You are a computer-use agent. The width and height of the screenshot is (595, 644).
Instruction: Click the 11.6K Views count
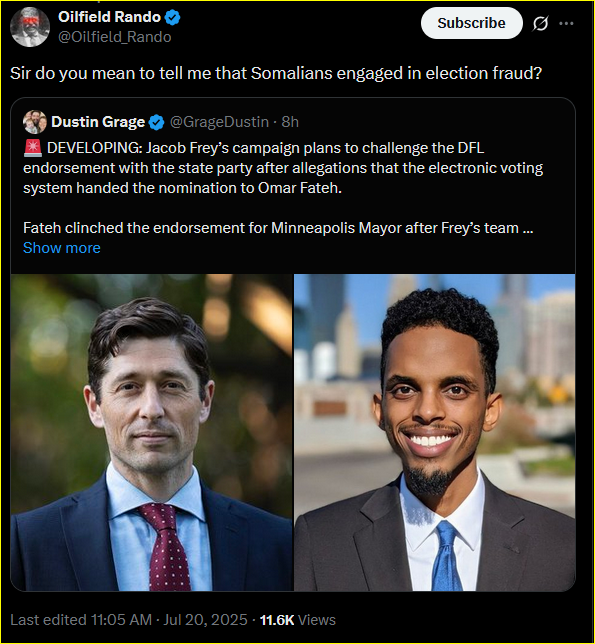(298, 619)
